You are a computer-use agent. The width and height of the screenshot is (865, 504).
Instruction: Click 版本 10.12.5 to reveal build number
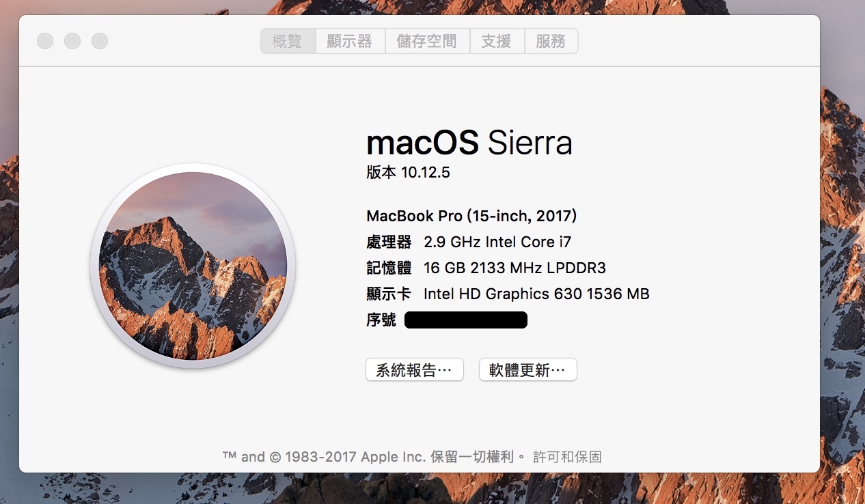[409, 172]
